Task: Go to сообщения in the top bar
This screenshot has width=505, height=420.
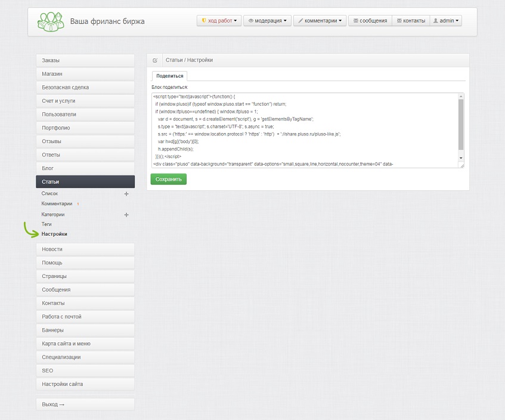Action: point(370,21)
